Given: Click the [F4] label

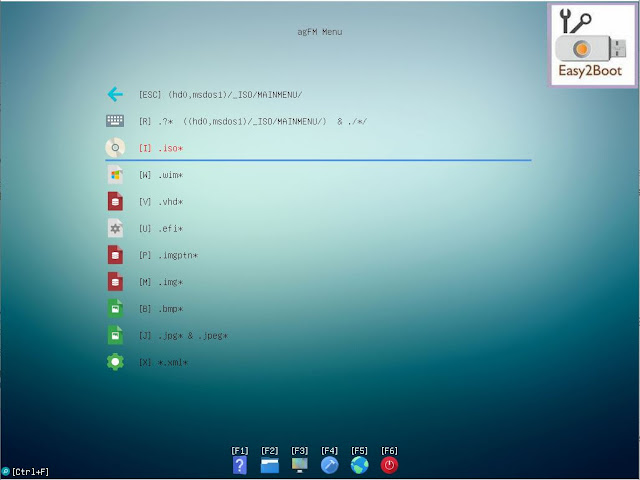Looking at the screenshot, I should 329,451.
